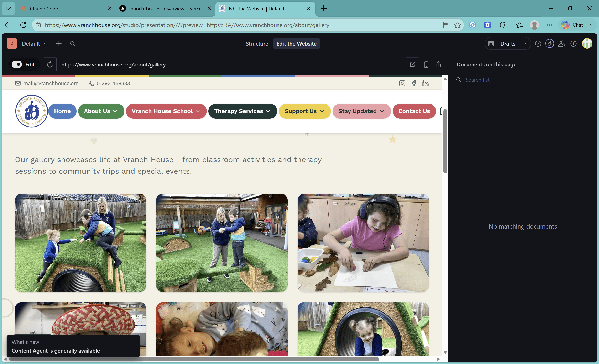
Task: Open the help and resources icon
Action: (x=573, y=43)
